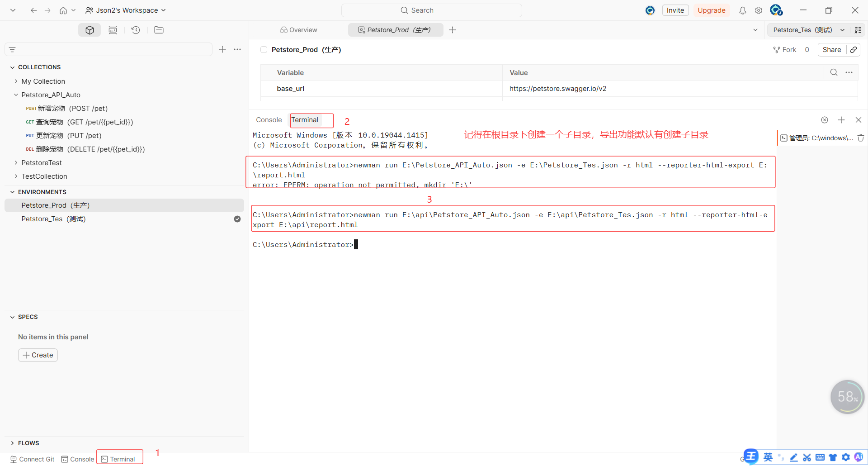Expand the FLOWS section

pos(12,443)
